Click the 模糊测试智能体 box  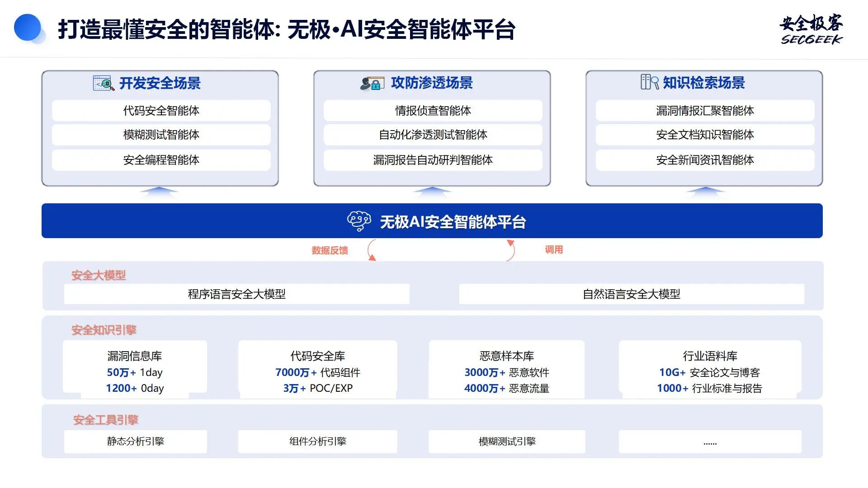[x=161, y=135]
